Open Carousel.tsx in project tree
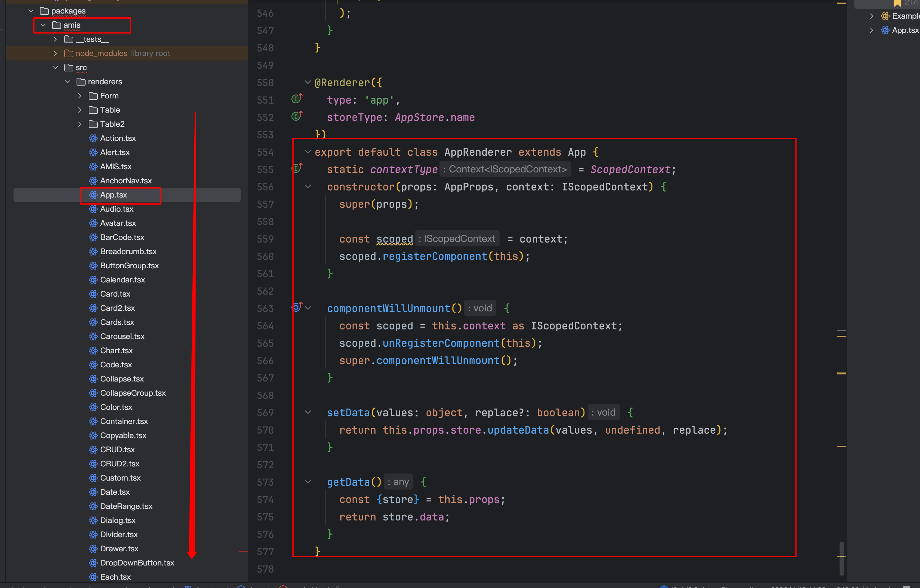920x588 pixels. pyautogui.click(x=122, y=336)
